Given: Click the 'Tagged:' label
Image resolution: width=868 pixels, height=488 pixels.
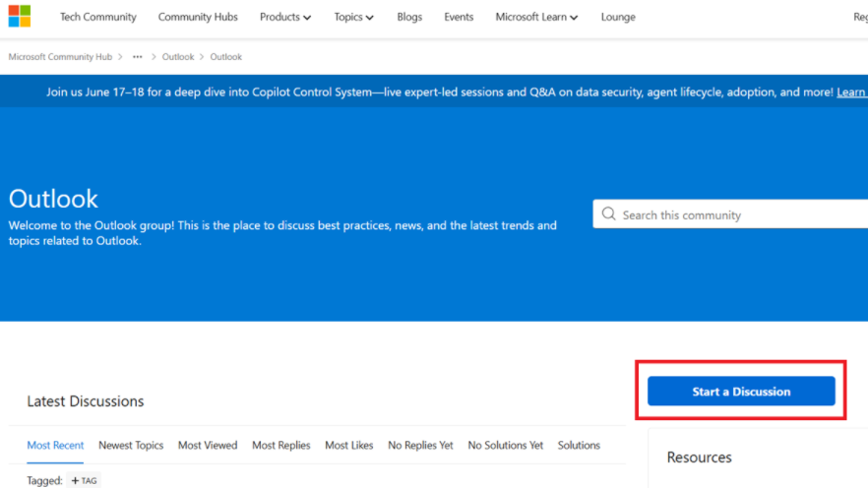Looking at the screenshot, I should tap(44, 480).
